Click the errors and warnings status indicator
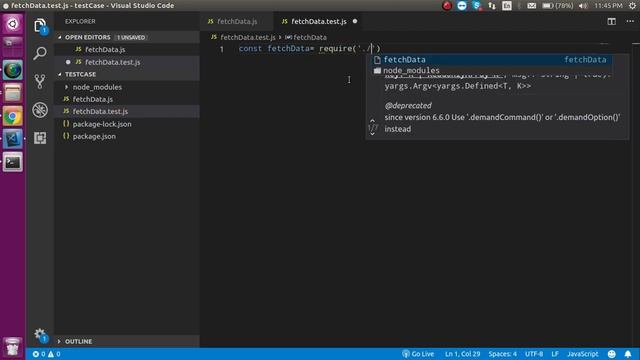The image size is (640, 360). pyautogui.click(x=47, y=354)
